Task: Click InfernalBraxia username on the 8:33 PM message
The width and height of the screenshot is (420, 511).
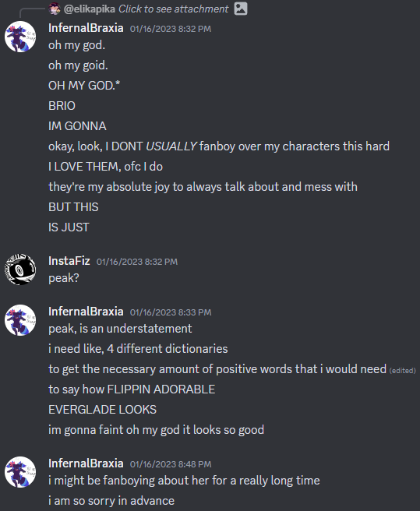Action: click(86, 312)
